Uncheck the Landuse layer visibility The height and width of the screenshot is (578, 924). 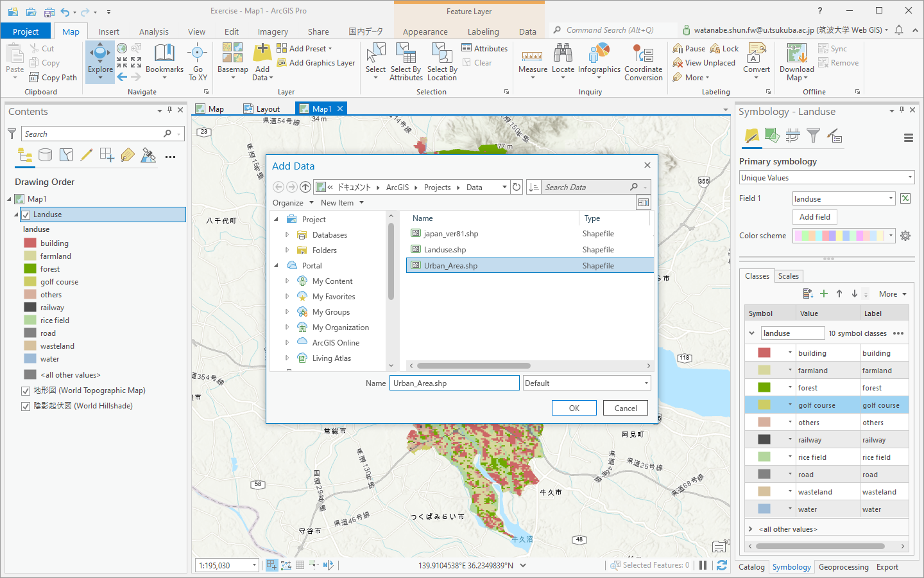tap(26, 215)
